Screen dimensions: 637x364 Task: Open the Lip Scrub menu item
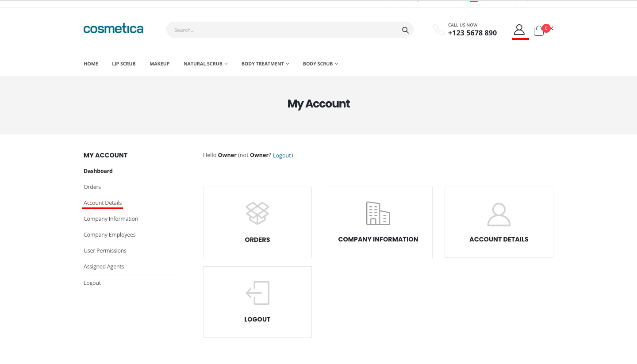(124, 64)
